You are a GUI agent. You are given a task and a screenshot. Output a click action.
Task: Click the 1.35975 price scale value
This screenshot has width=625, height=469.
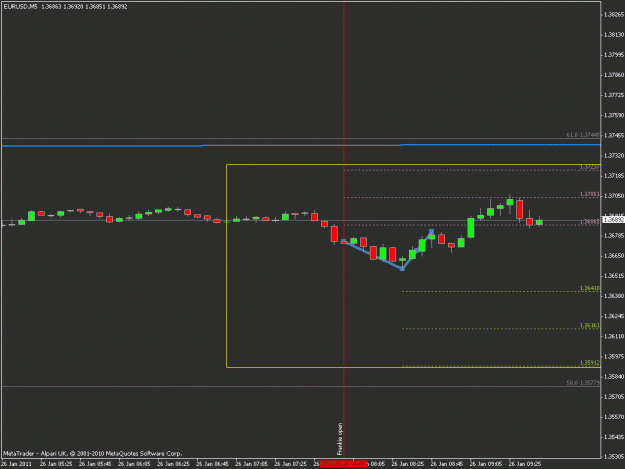point(614,356)
